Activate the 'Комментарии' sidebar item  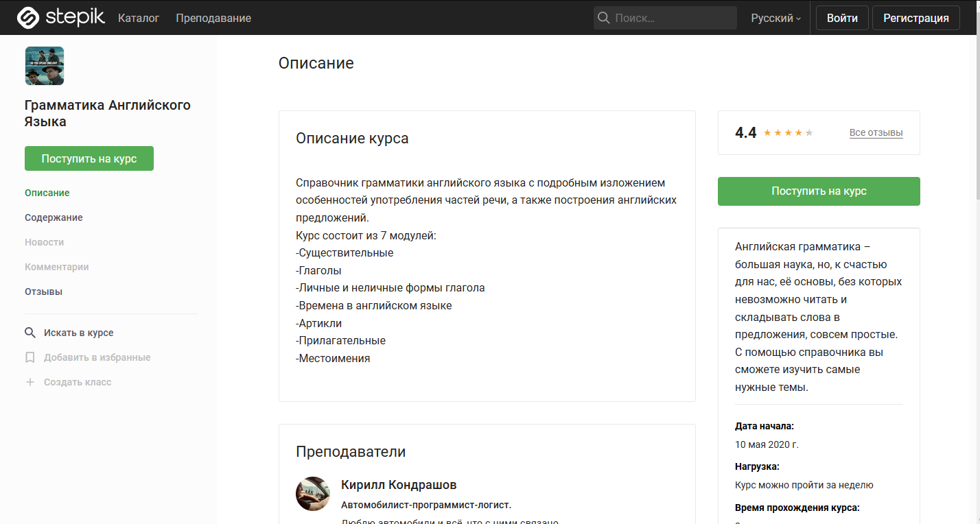(55, 266)
